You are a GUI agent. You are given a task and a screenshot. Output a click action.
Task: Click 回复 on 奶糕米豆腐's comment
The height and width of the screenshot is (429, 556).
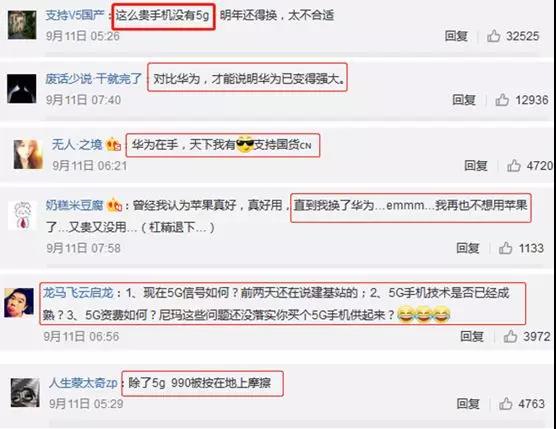(468, 248)
